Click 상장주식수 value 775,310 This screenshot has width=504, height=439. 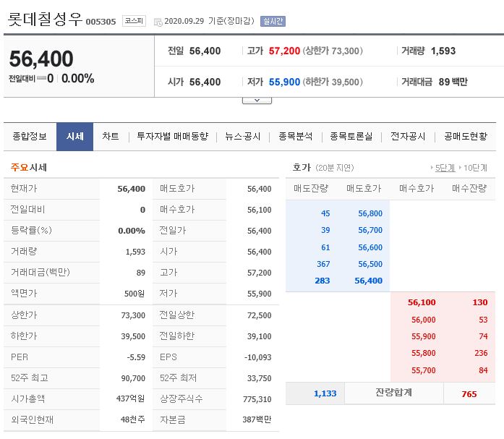coord(257,399)
